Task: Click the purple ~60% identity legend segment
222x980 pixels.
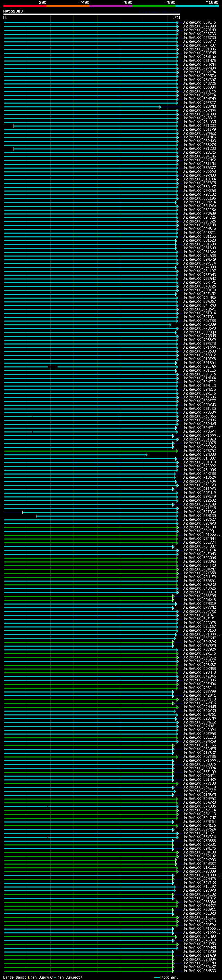Action: 111,6
